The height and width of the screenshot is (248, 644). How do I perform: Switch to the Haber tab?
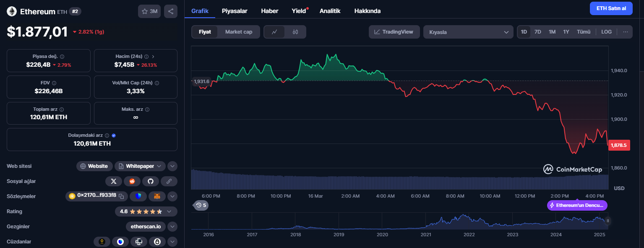[x=269, y=11]
